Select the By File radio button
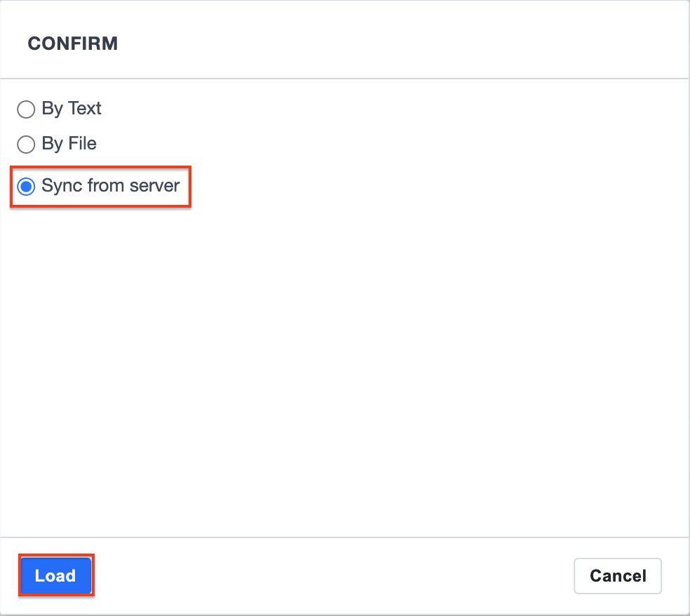This screenshot has height=616, width=690. (26, 144)
